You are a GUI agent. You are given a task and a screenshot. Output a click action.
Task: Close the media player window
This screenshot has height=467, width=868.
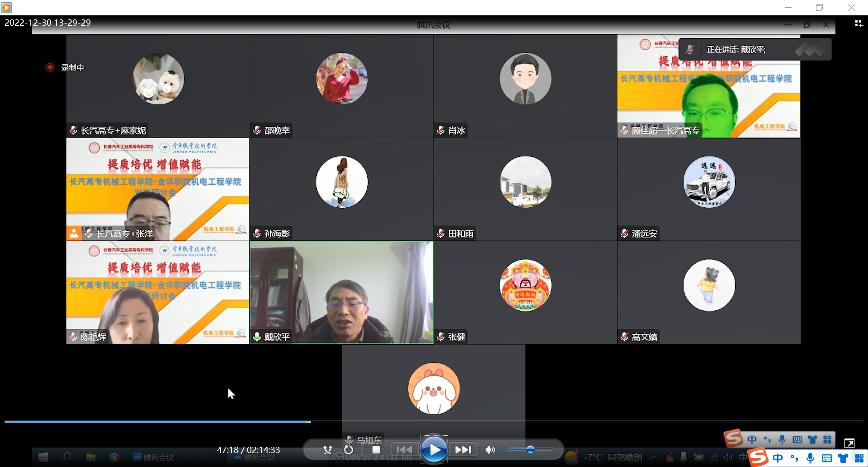pos(851,7)
